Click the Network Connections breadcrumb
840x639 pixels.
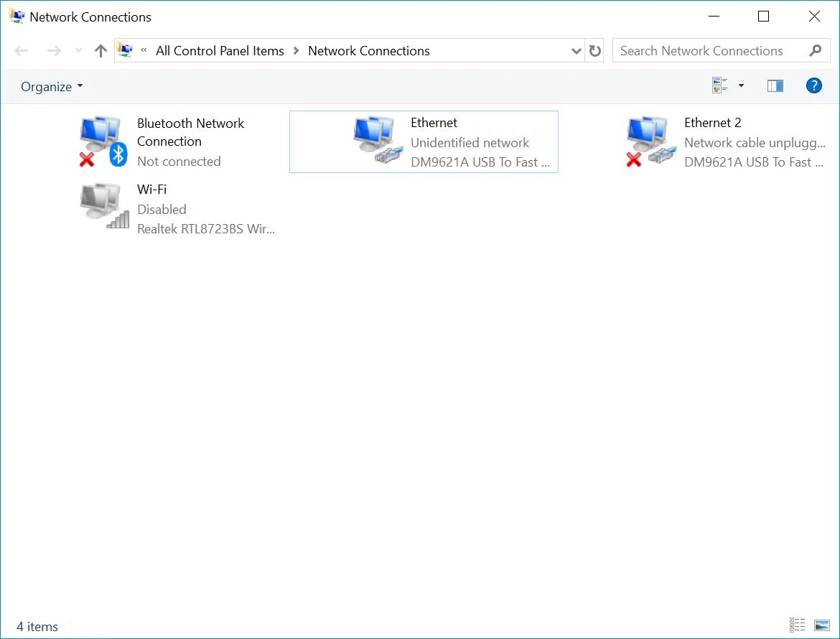pos(368,51)
